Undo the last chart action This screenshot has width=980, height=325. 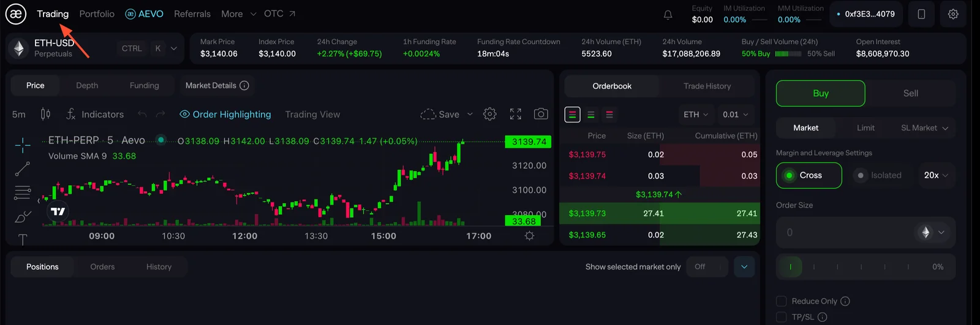pos(142,114)
